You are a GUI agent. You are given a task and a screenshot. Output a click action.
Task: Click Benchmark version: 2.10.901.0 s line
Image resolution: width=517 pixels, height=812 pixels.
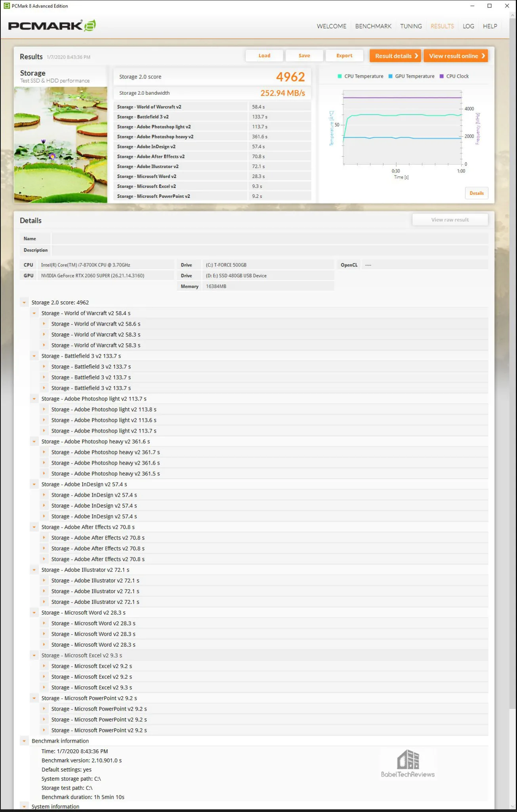pos(82,760)
